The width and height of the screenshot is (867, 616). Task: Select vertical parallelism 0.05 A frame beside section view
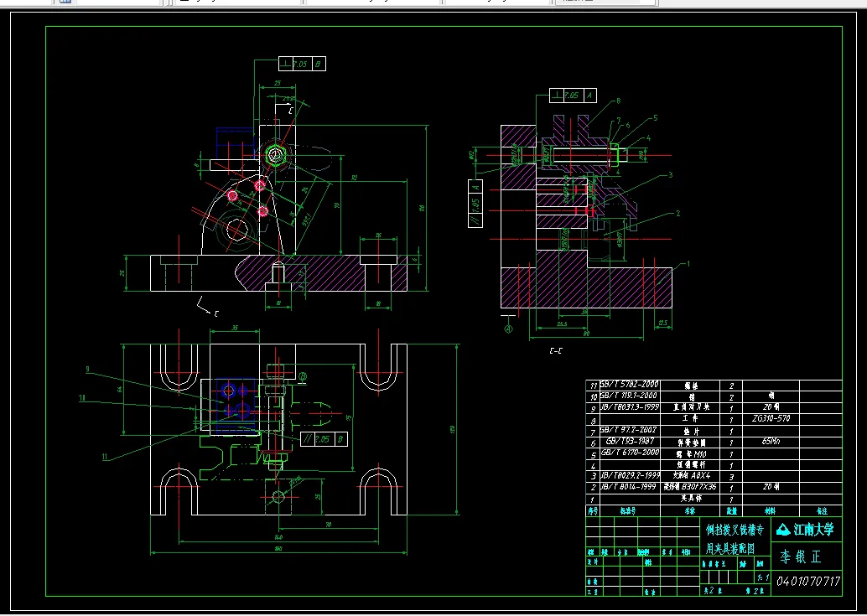coord(475,204)
